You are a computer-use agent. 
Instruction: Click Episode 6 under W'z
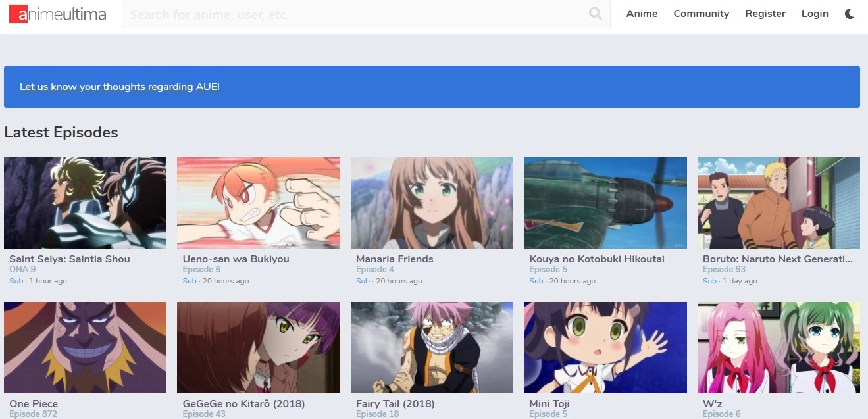pos(722,414)
